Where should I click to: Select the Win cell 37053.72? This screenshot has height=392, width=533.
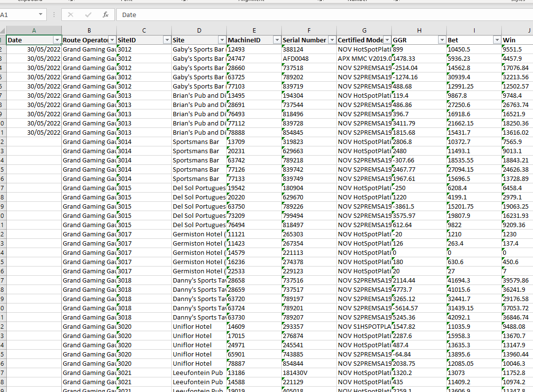(517, 308)
